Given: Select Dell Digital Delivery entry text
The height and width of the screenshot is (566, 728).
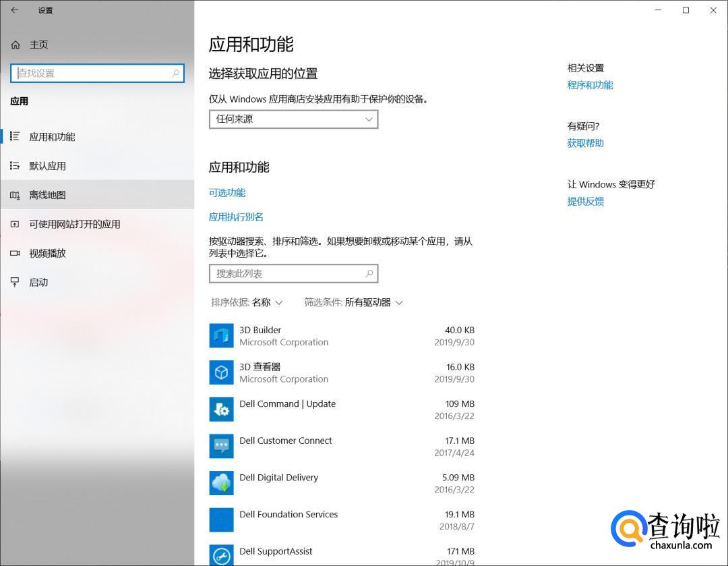Looking at the screenshot, I should click(x=278, y=477).
